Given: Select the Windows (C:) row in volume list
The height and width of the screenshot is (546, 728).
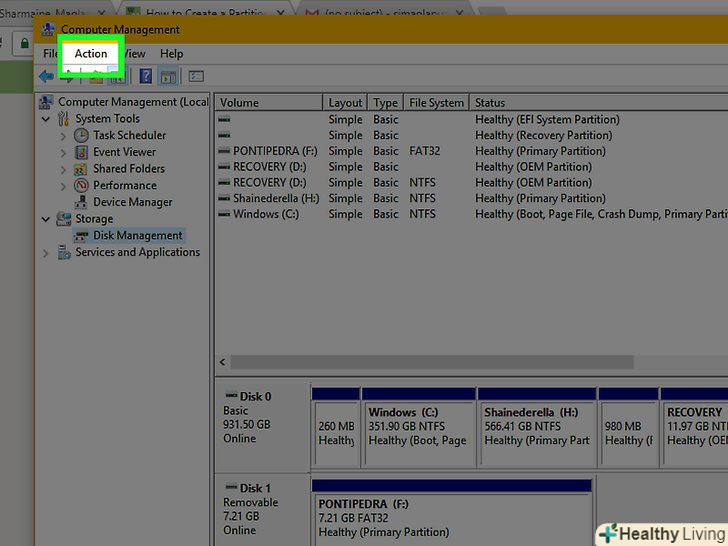Looking at the screenshot, I should point(265,214).
